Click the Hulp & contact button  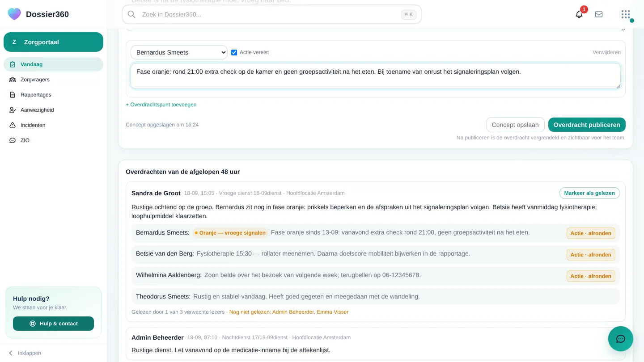click(x=53, y=324)
